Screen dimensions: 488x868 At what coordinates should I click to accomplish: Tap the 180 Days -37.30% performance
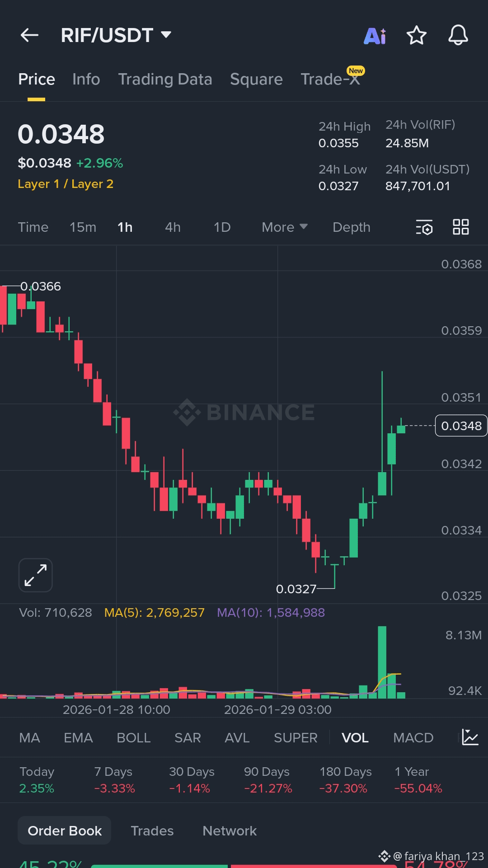tap(346, 780)
